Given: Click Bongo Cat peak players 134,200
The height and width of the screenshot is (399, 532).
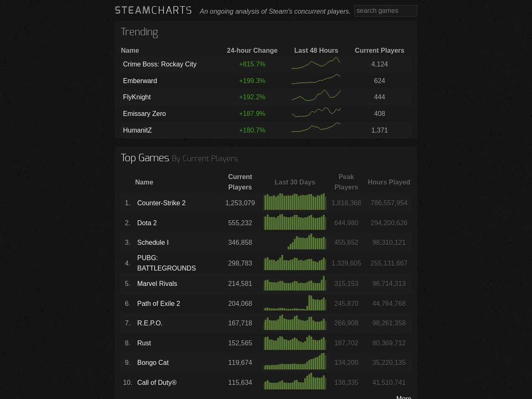Looking at the screenshot, I should 346,362.
